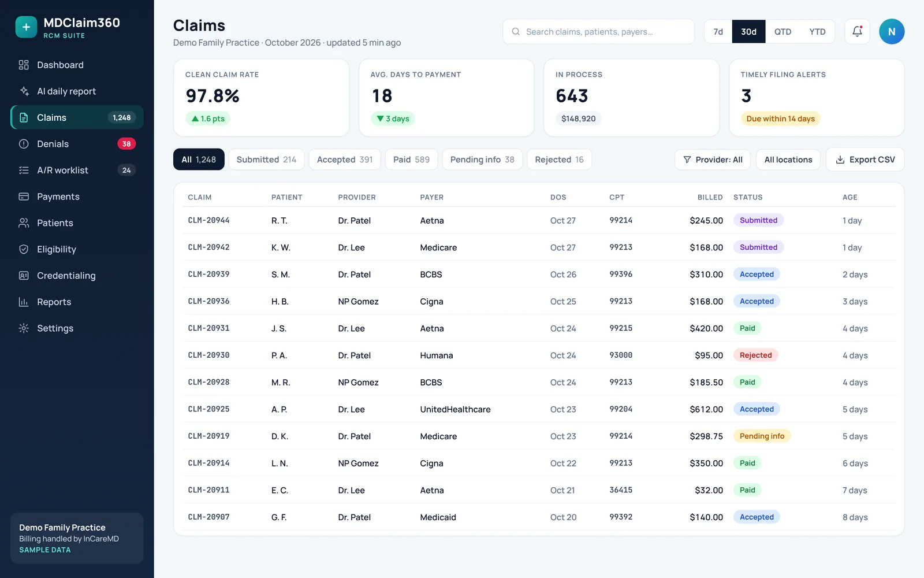Click the Demo Family Practice sample data card

77,538
